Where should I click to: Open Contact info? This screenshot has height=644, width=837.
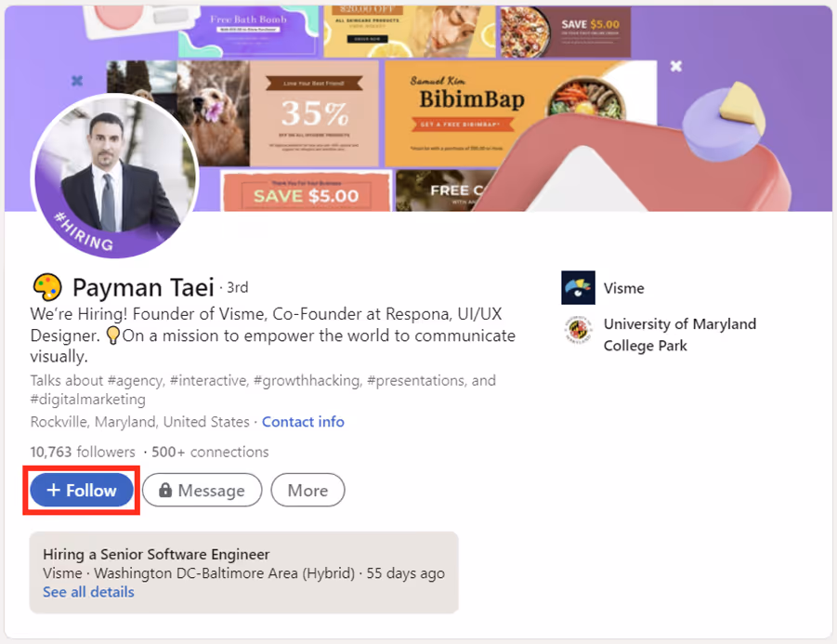click(x=303, y=422)
